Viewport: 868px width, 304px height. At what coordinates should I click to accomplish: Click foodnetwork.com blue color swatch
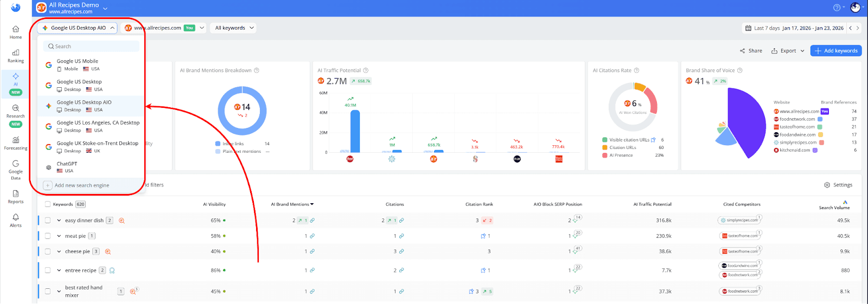tap(820, 119)
